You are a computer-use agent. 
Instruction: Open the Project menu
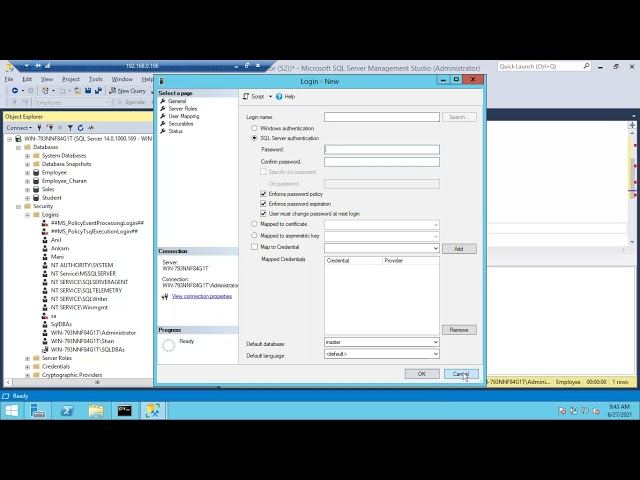(71, 79)
